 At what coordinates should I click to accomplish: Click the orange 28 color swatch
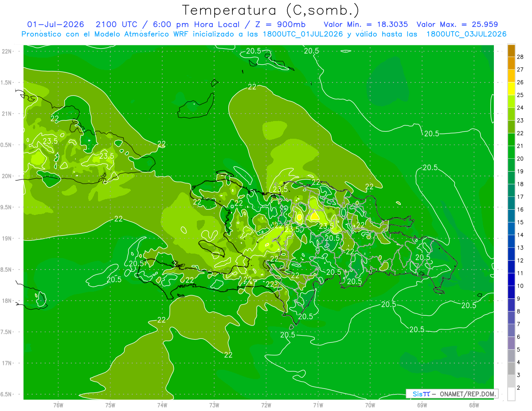tap(511, 51)
